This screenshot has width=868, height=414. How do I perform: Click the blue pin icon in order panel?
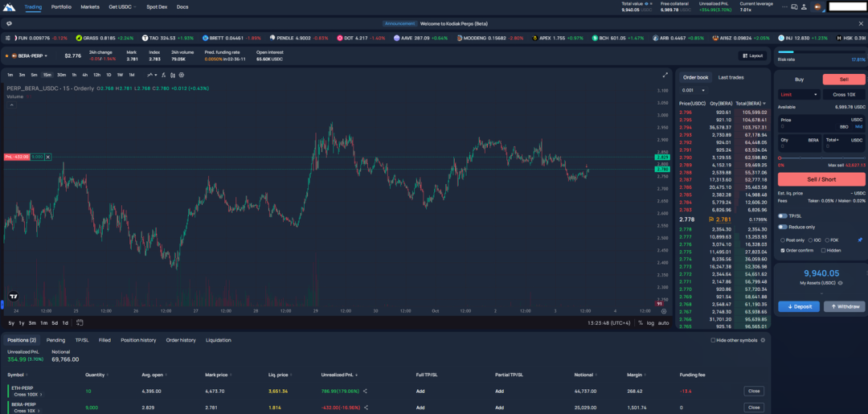tap(860, 240)
